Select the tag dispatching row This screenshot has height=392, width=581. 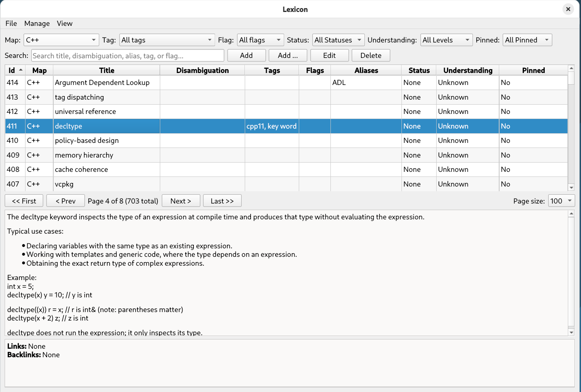(286, 97)
